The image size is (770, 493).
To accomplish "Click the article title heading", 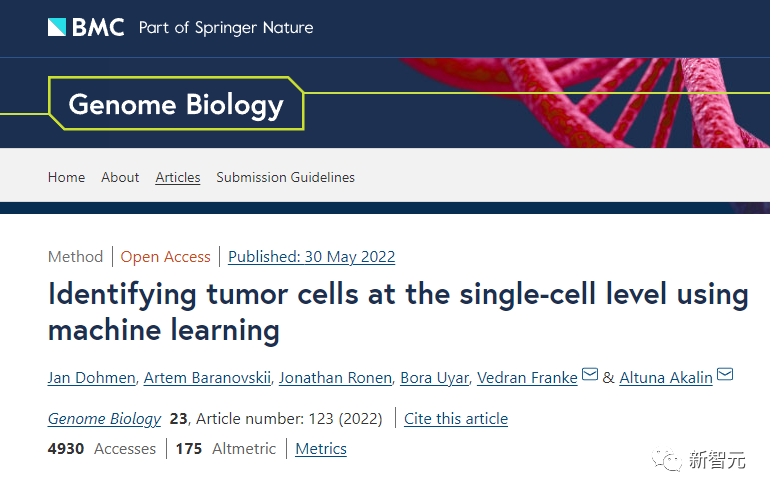I will coord(398,311).
